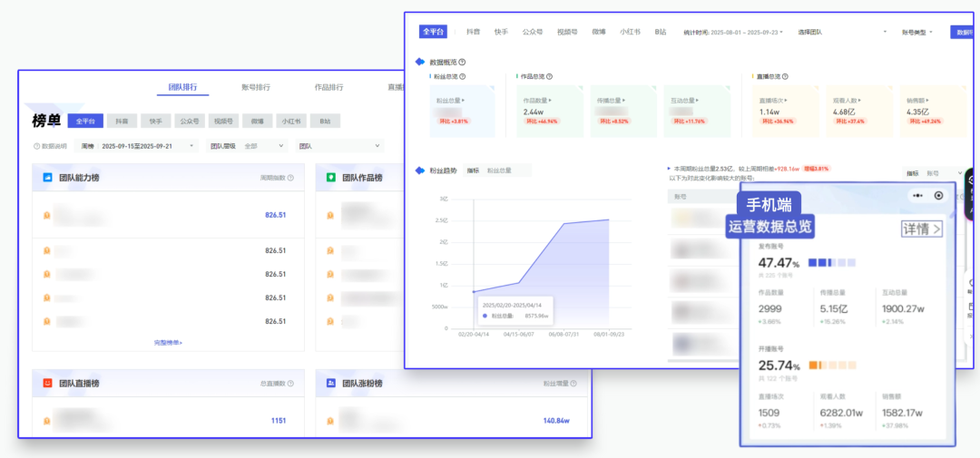980x458 pixels.
Task: Expand the 作品数量 card arrow in overview
Action: [550, 100]
